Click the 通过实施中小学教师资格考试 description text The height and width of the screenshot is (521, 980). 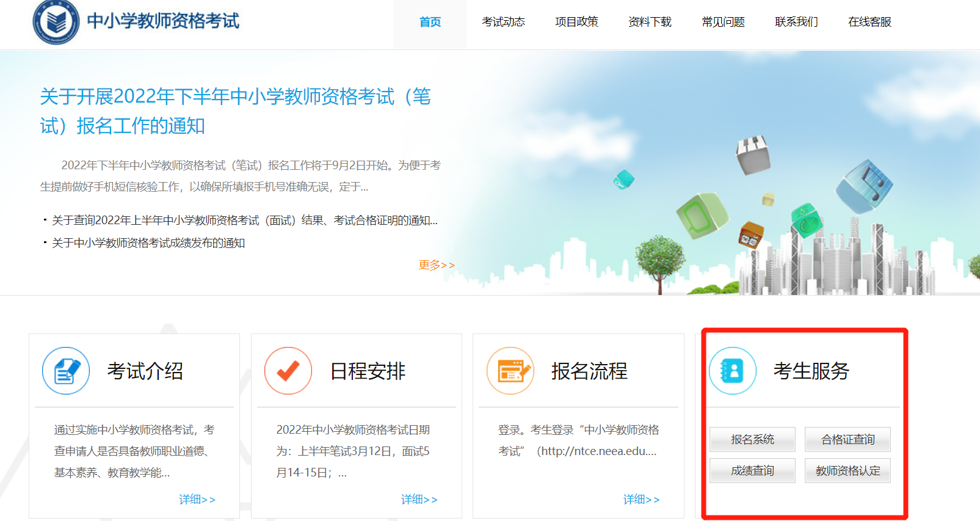click(x=134, y=451)
